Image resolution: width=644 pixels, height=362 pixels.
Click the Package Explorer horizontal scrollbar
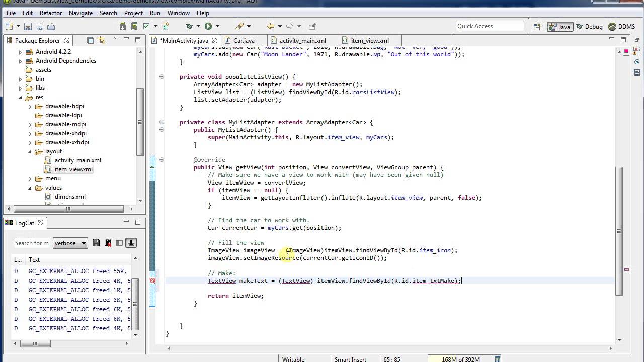coord(69,209)
